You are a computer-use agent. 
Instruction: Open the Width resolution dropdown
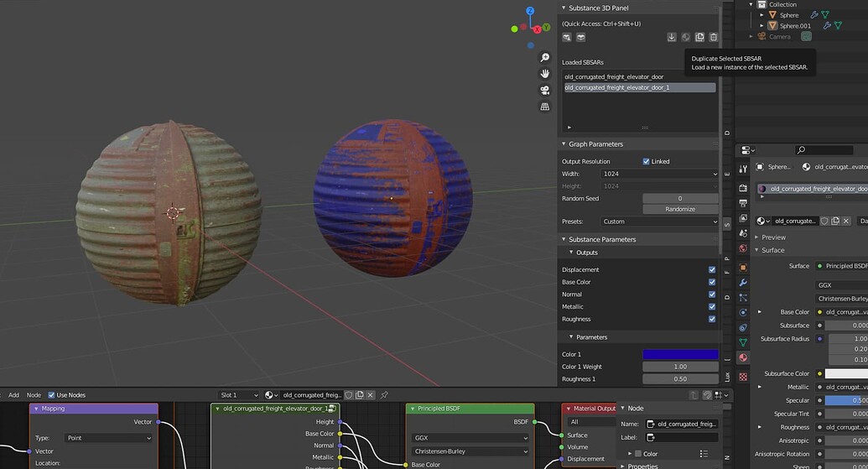point(659,174)
